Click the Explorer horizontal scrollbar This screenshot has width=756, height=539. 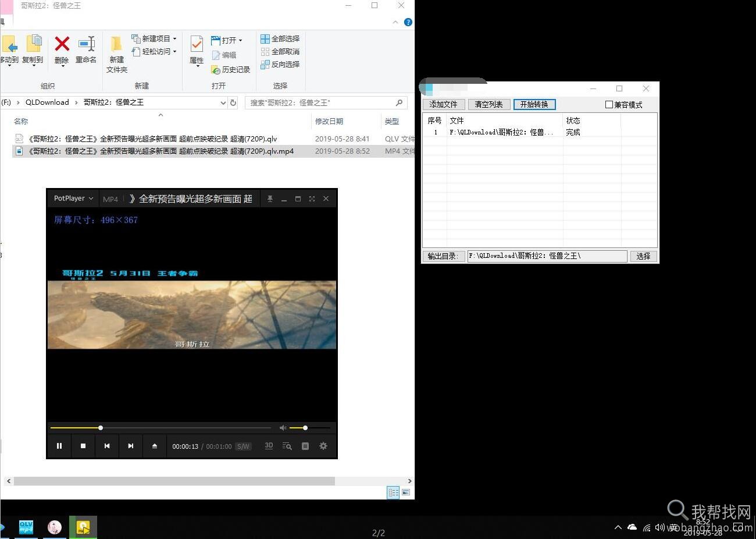(x=174, y=481)
